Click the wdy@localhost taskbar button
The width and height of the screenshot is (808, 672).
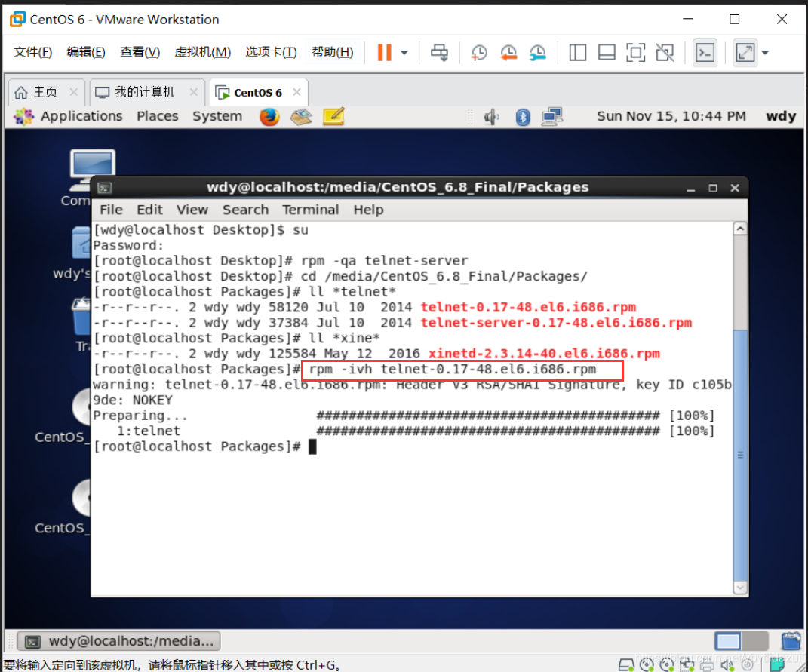119,641
